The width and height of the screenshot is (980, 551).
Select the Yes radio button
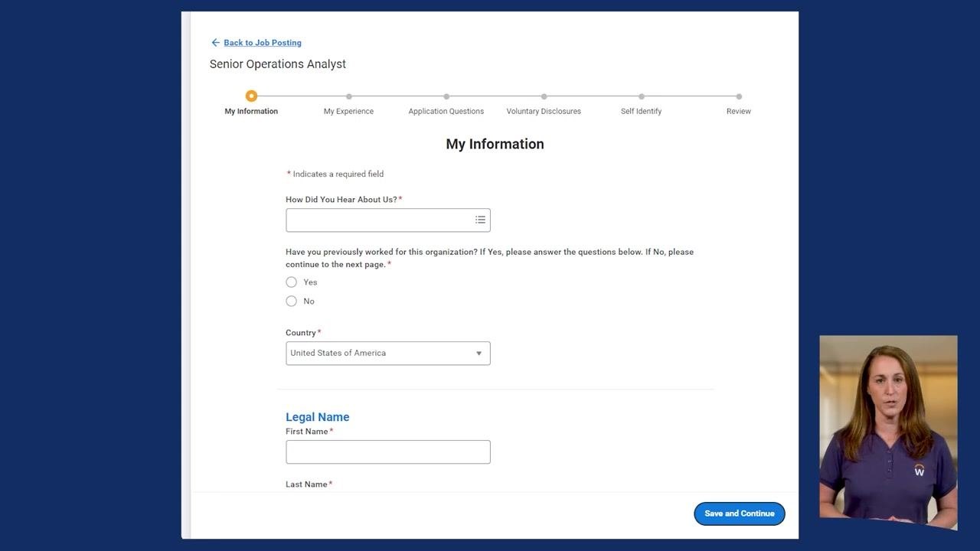[x=291, y=282]
